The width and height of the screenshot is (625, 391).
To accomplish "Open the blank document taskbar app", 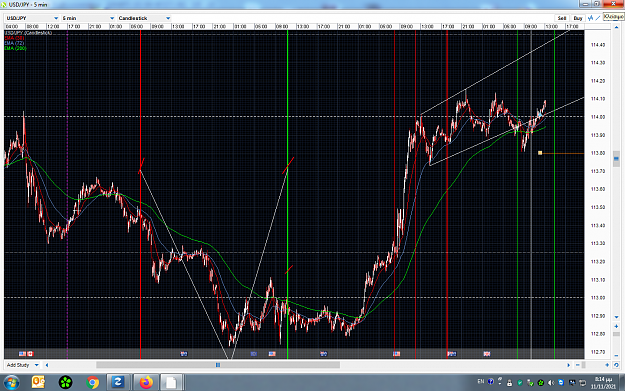I will [171, 382].
